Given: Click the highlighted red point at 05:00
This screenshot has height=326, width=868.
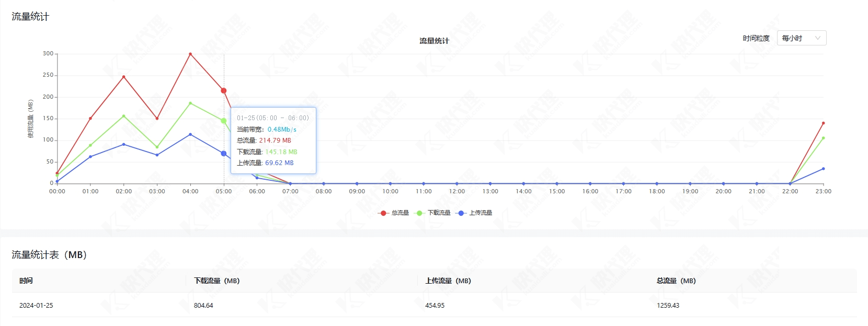Looking at the screenshot, I should [x=224, y=91].
